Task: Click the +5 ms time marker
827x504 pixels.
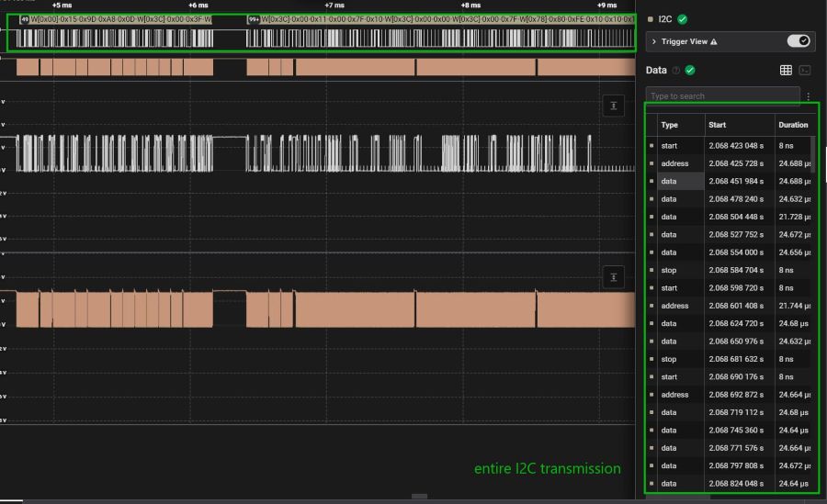Action: click(62, 6)
